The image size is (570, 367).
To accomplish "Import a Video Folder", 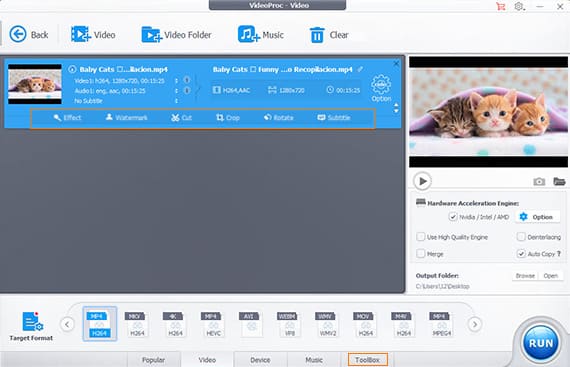I will pyautogui.click(x=176, y=35).
